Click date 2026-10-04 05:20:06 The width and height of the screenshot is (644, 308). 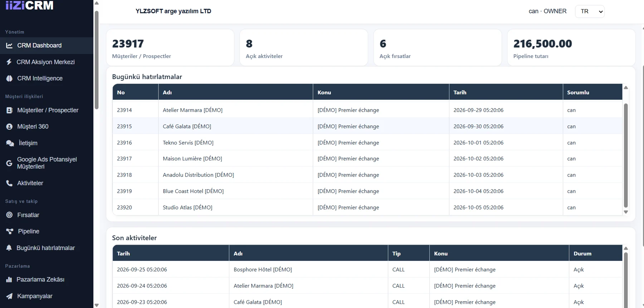(x=478, y=191)
